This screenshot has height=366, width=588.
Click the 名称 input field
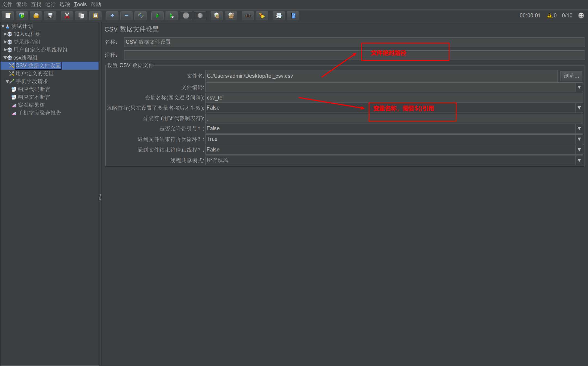tap(354, 42)
